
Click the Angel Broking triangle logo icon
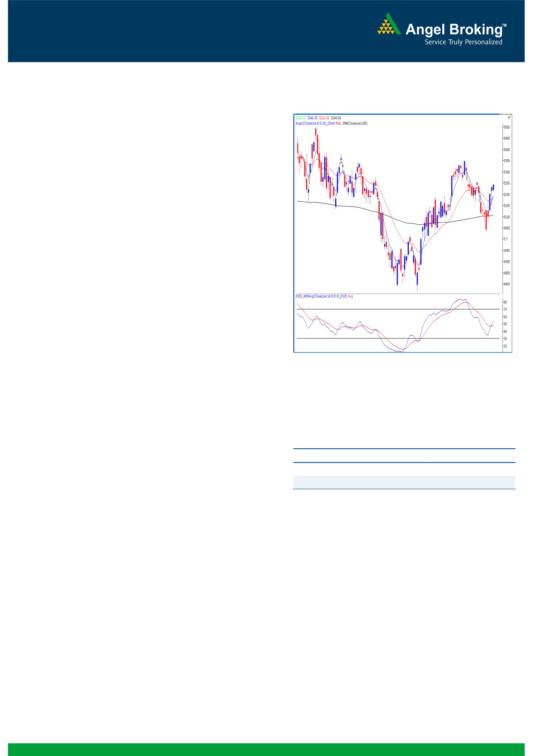coord(389,24)
